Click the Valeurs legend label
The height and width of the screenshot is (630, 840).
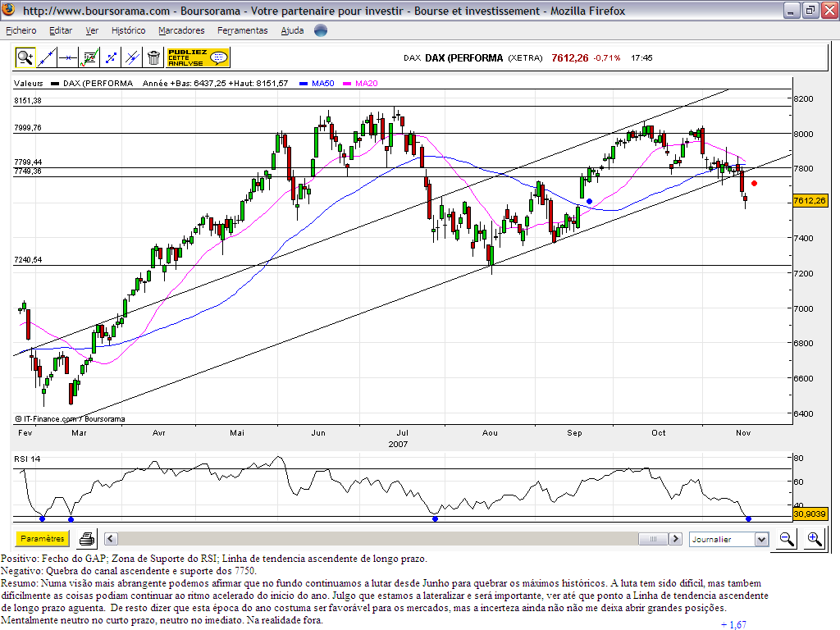tap(29, 83)
